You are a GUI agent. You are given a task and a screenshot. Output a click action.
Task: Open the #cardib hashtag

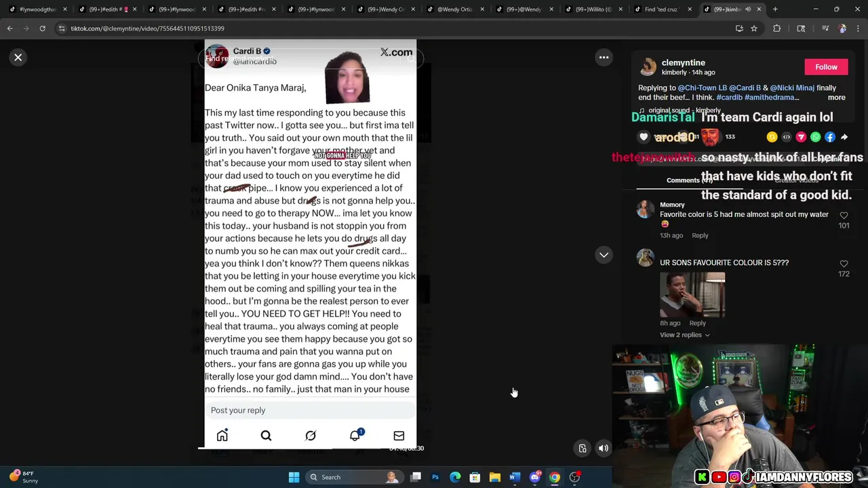(728, 98)
